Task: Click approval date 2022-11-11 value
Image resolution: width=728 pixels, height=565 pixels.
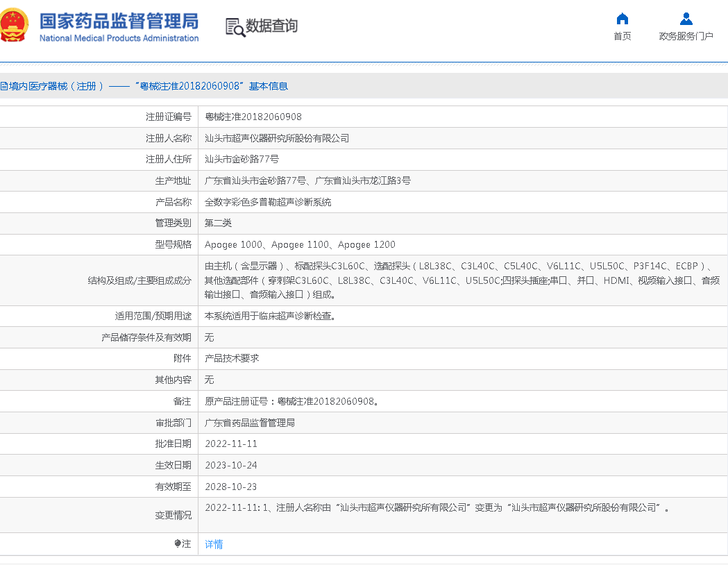Action: point(231,444)
